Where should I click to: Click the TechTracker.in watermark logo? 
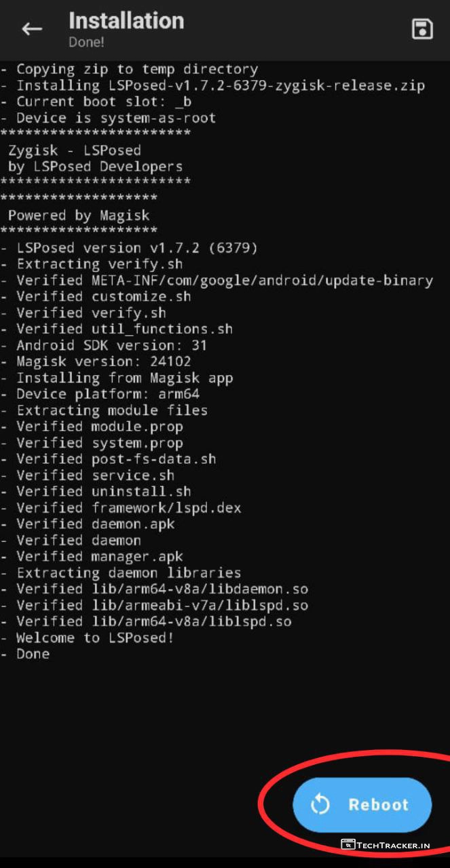[x=385, y=845]
